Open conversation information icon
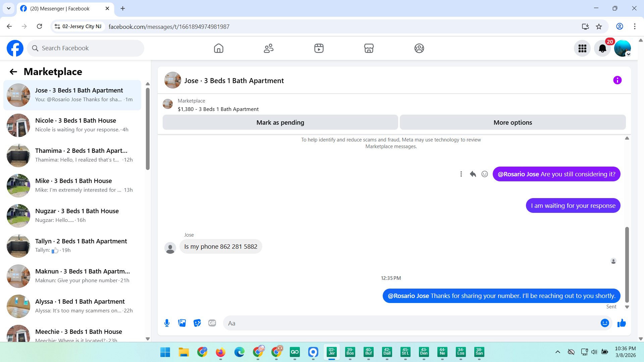644x362 pixels. (x=617, y=80)
